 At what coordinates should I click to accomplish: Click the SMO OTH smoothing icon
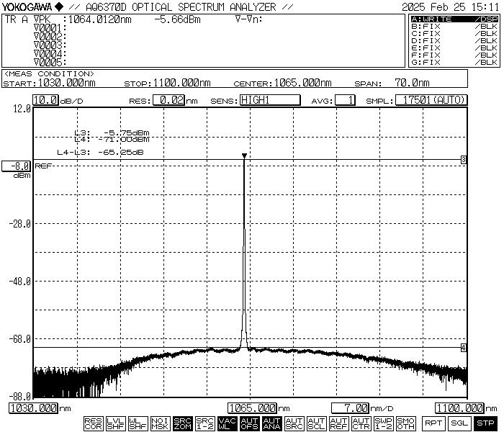pos(406,423)
